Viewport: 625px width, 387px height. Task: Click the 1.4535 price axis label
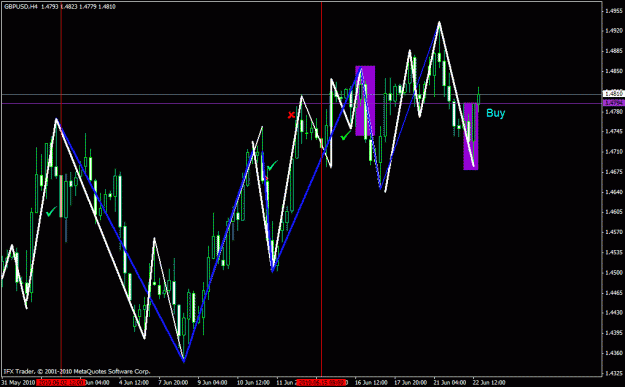click(614, 252)
